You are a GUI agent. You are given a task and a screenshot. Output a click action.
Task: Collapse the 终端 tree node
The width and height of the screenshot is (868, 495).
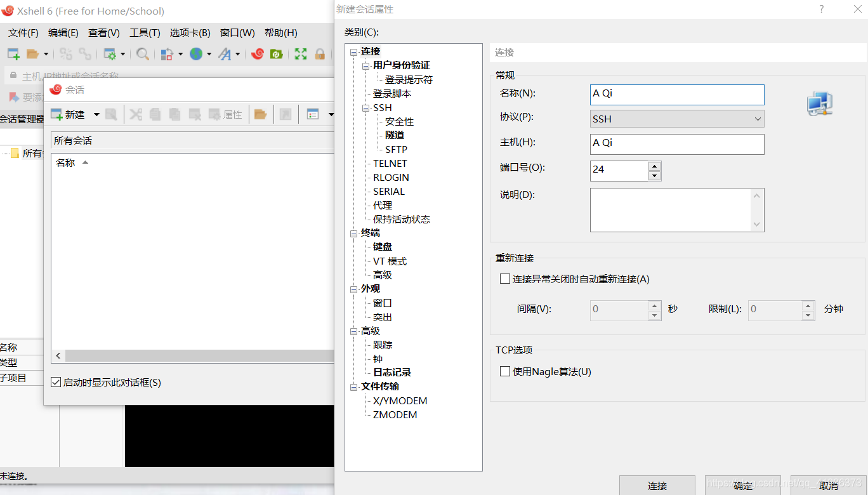[x=354, y=234]
